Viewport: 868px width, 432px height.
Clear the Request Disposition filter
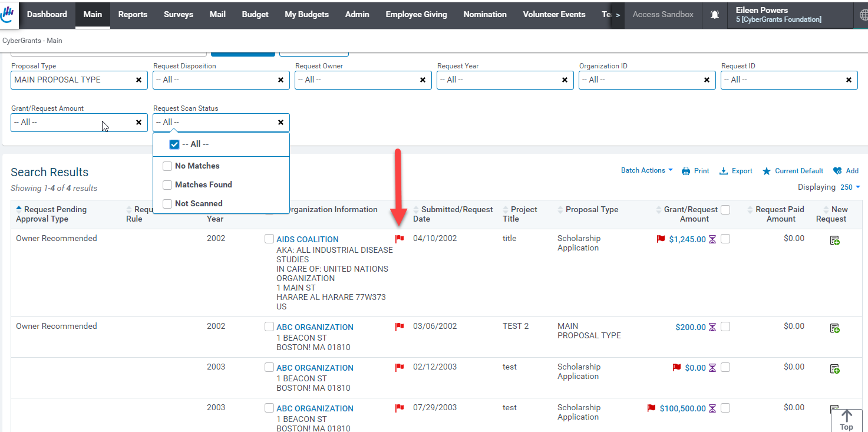point(280,80)
